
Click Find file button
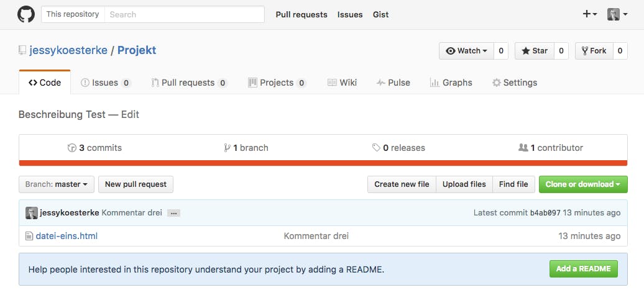pos(513,184)
